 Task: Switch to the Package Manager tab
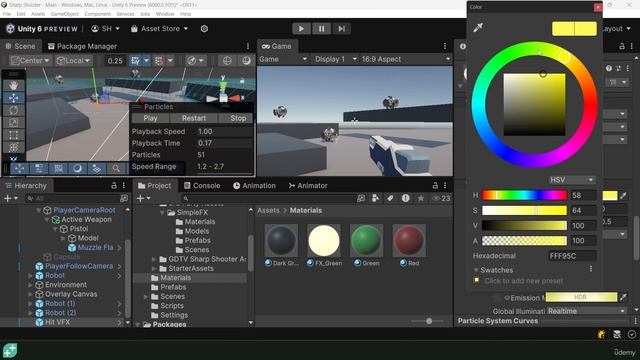[82, 46]
